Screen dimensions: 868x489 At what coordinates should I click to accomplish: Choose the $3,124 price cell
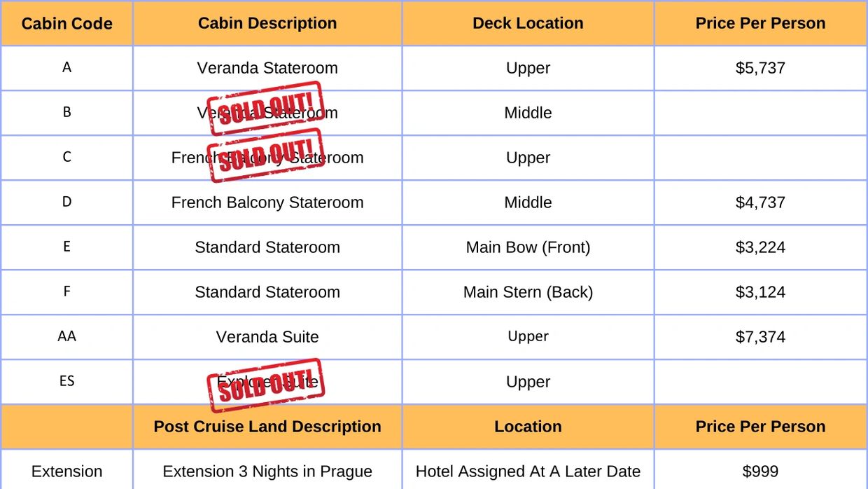click(x=760, y=292)
